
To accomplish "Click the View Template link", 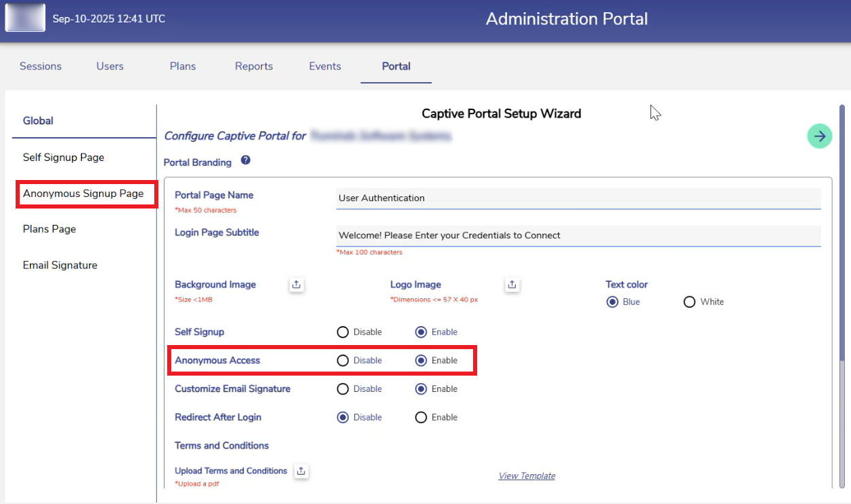I will [527, 475].
